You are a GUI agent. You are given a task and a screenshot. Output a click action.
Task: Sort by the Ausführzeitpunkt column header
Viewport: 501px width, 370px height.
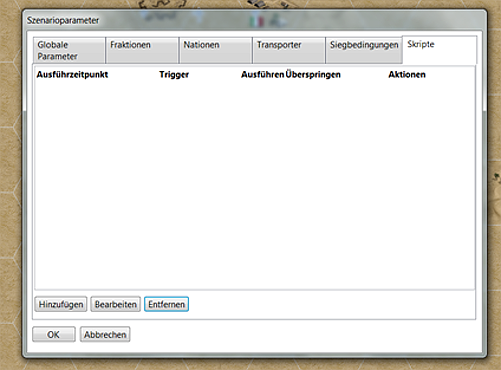point(72,74)
